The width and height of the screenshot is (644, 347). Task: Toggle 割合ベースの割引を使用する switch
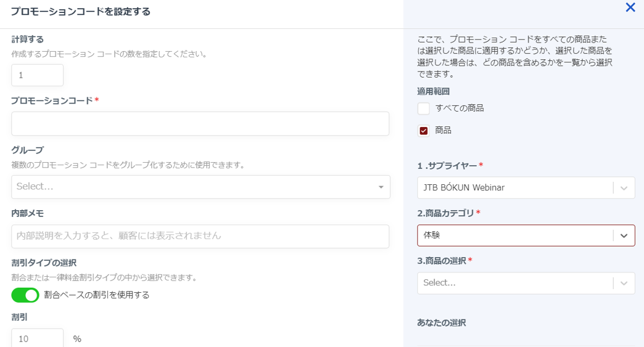(25, 295)
